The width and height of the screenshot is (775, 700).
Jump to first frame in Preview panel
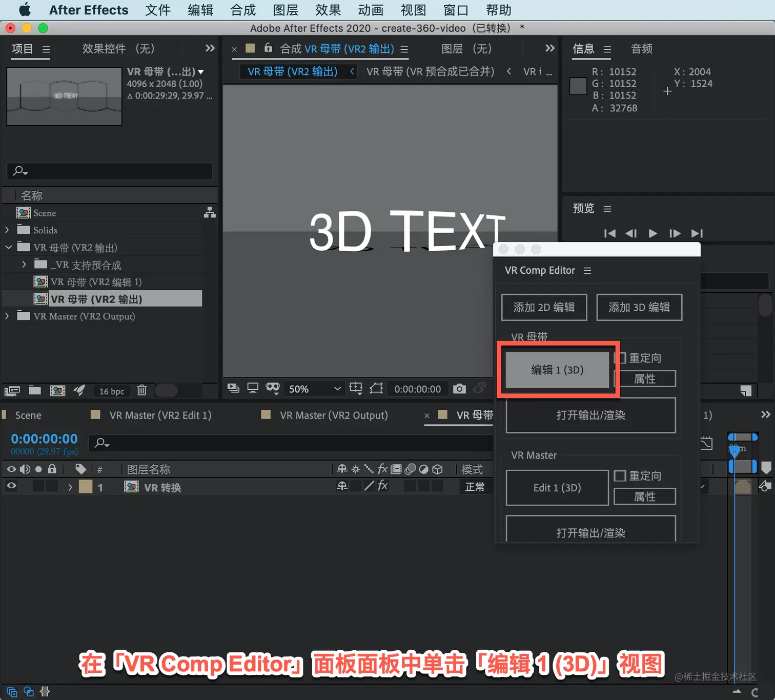pos(610,233)
